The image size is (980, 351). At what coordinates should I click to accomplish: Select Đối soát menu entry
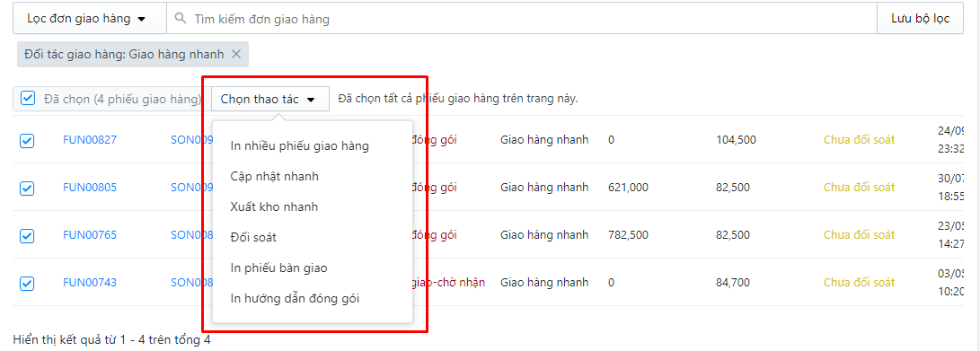click(313, 237)
